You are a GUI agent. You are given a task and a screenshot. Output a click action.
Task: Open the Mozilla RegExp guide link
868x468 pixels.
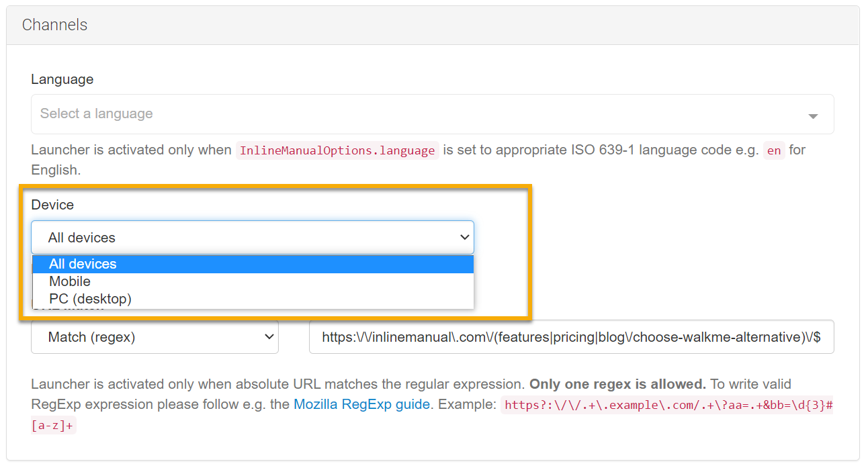coord(361,404)
